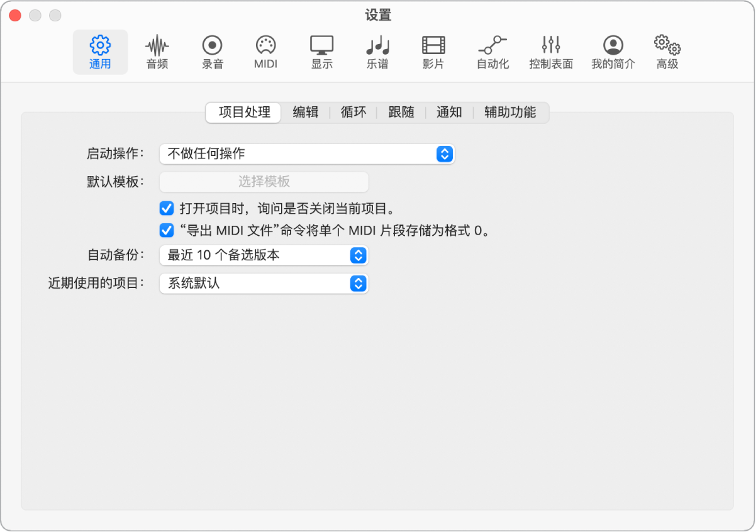The height and width of the screenshot is (532, 756).
Task: Select the 影片 settings icon
Action: pos(433,52)
